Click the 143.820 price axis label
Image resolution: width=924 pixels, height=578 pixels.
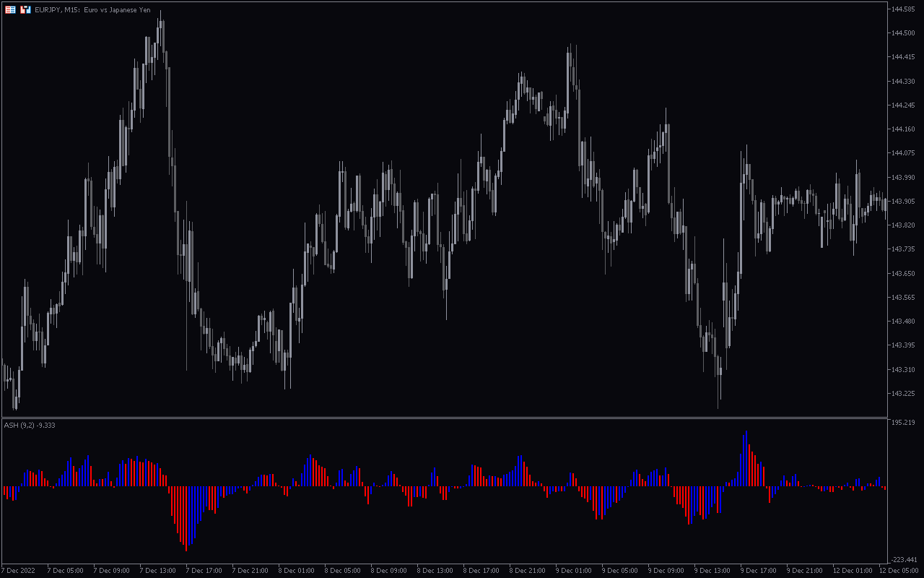click(904, 225)
